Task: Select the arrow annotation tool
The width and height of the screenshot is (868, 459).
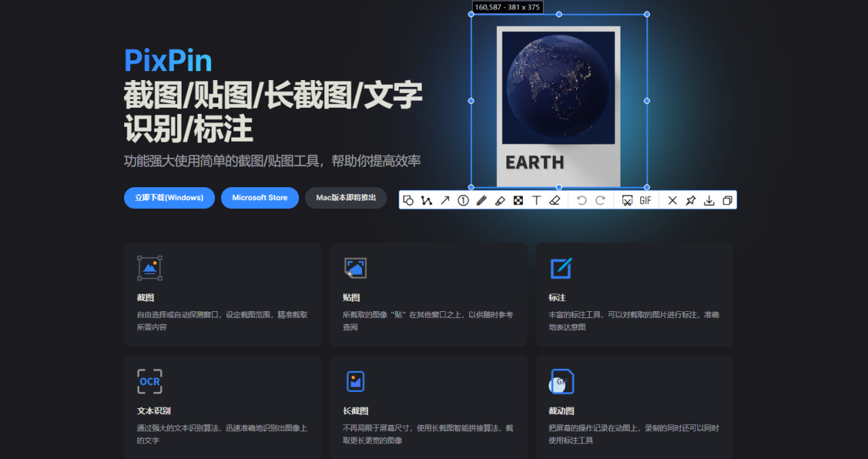Action: coord(445,200)
